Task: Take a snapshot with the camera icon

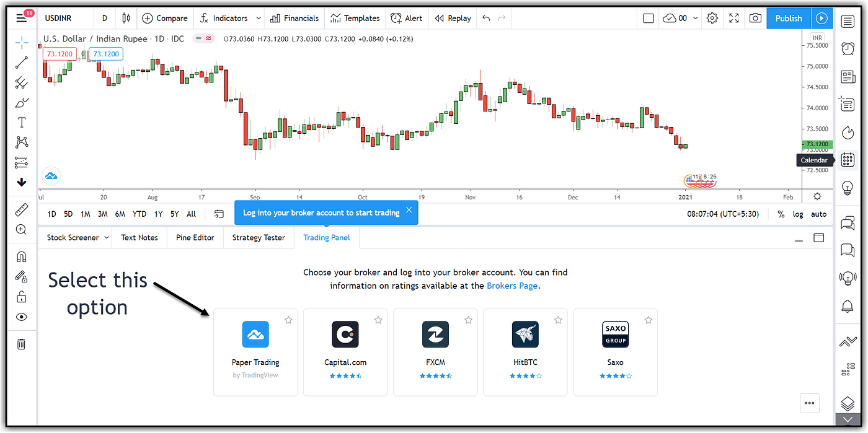Action: coord(755,18)
